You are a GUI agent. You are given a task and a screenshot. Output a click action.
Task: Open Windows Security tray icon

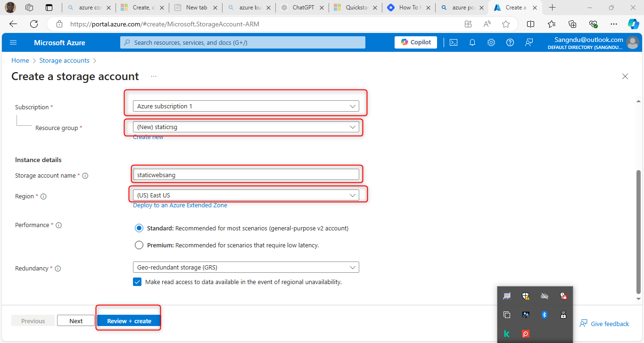(x=526, y=296)
